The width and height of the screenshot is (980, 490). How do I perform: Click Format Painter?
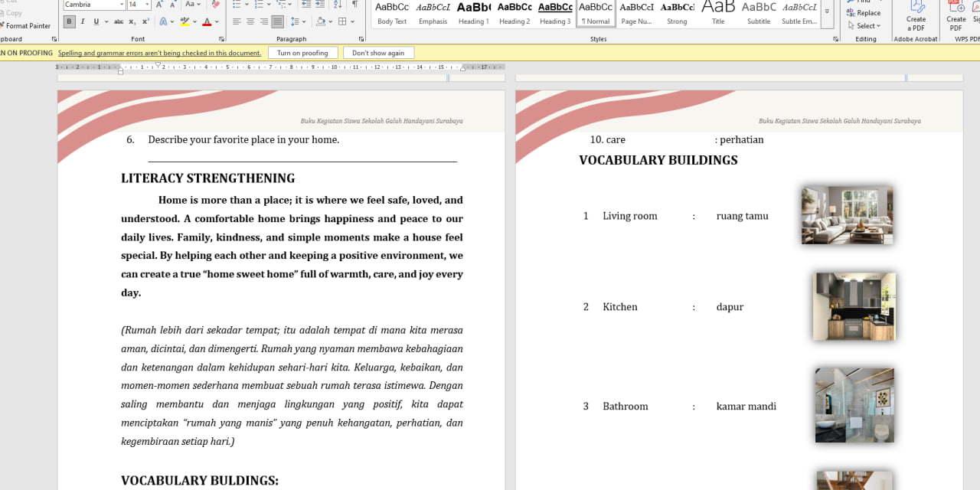coord(24,26)
